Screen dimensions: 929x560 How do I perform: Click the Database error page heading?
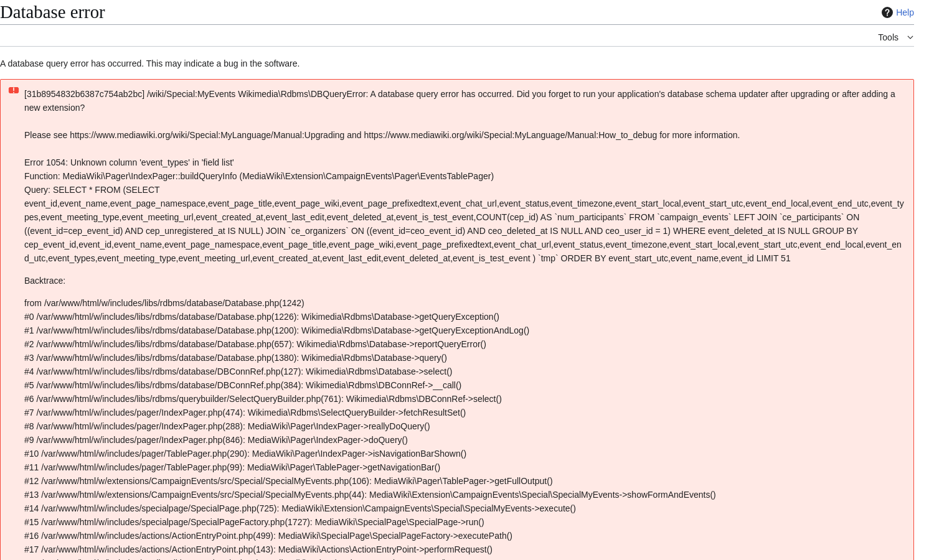52,12
